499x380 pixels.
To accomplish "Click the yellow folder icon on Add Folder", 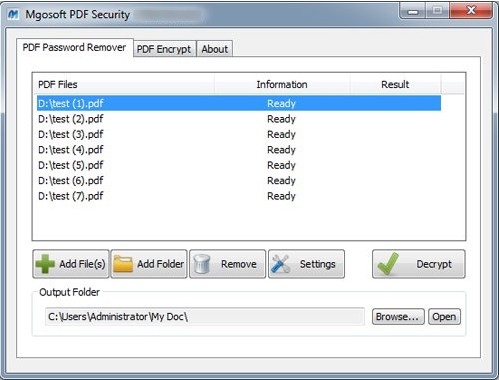I will (123, 264).
